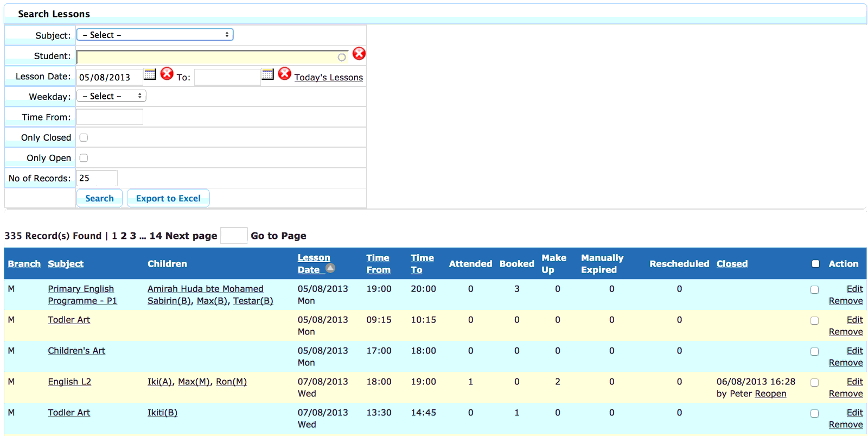Clear the Student field with red X
Viewport: 868px width, 436px height.
pyautogui.click(x=359, y=53)
